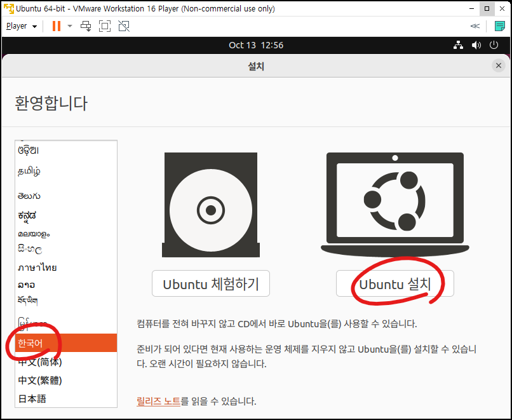Viewport: 512px width, 420px height.
Task: Select 日本語 in the language list
Action: click(x=66, y=399)
